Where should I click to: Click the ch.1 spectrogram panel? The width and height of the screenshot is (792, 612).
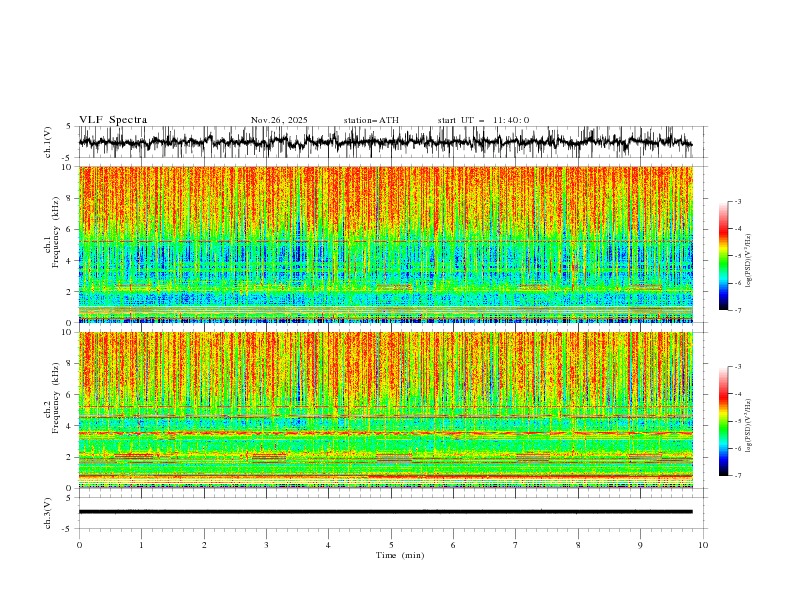[x=385, y=244]
